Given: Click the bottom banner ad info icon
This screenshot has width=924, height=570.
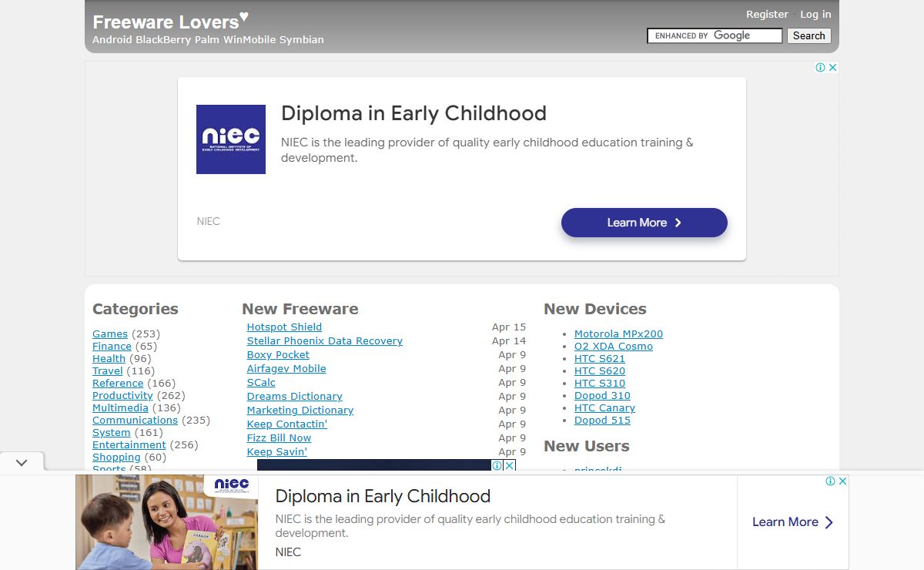Looking at the screenshot, I should [x=831, y=481].
